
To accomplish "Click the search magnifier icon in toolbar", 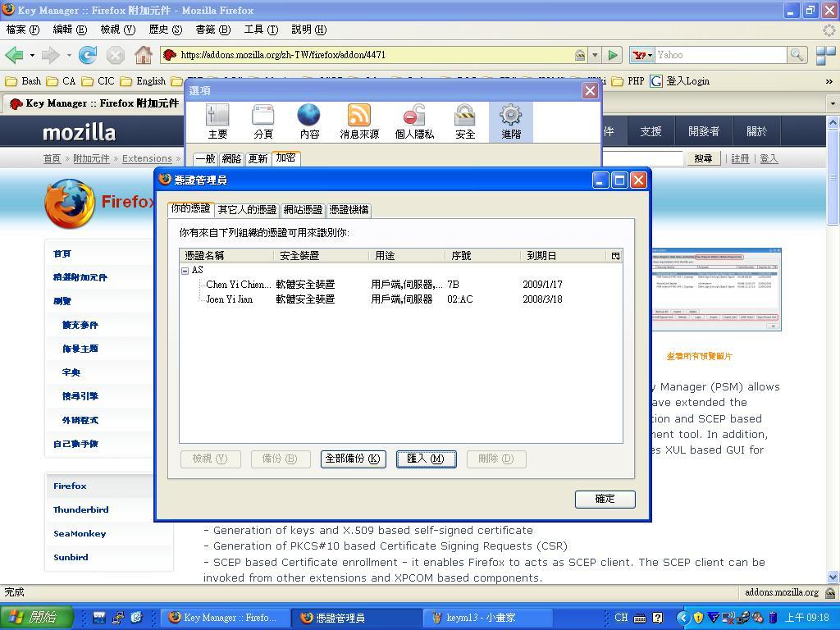I will (x=797, y=55).
